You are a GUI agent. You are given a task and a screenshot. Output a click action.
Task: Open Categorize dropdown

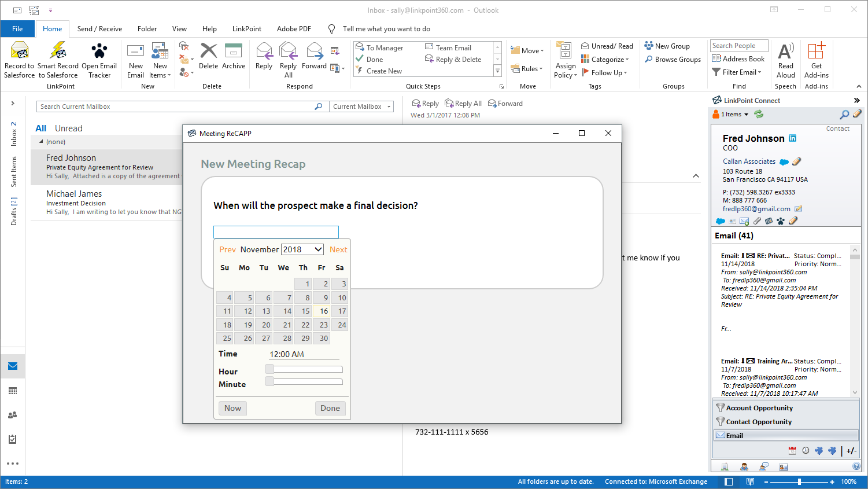point(605,60)
